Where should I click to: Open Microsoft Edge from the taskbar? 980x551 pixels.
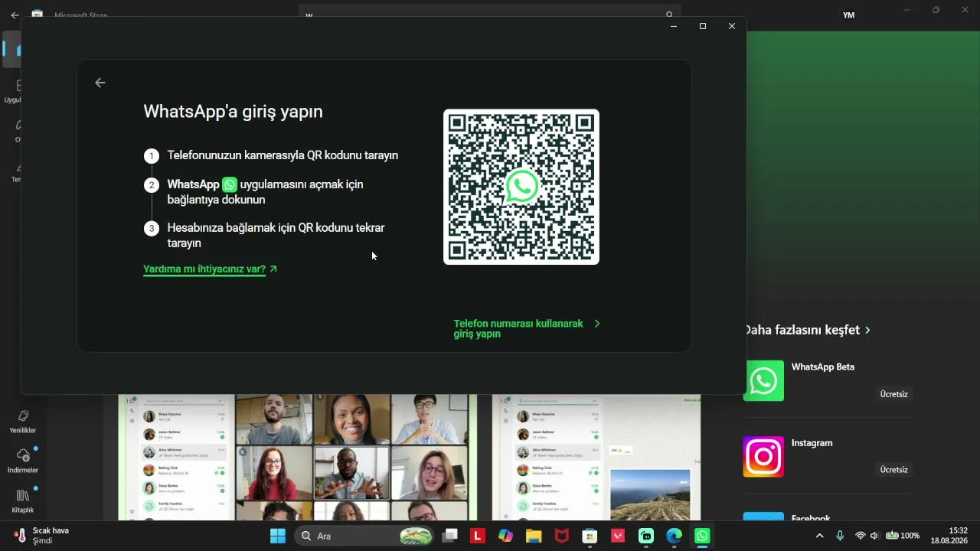pyautogui.click(x=674, y=536)
